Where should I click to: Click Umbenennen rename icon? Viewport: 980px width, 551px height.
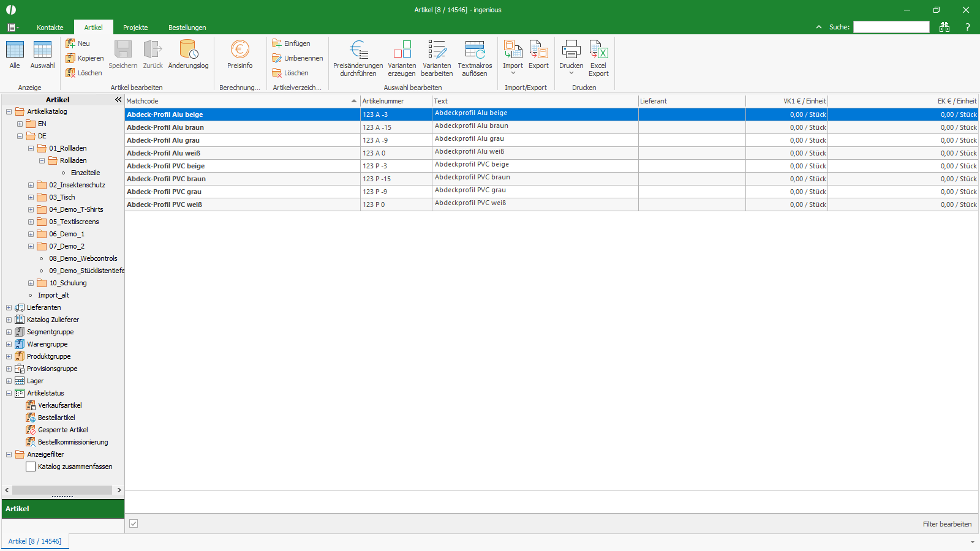coord(298,58)
